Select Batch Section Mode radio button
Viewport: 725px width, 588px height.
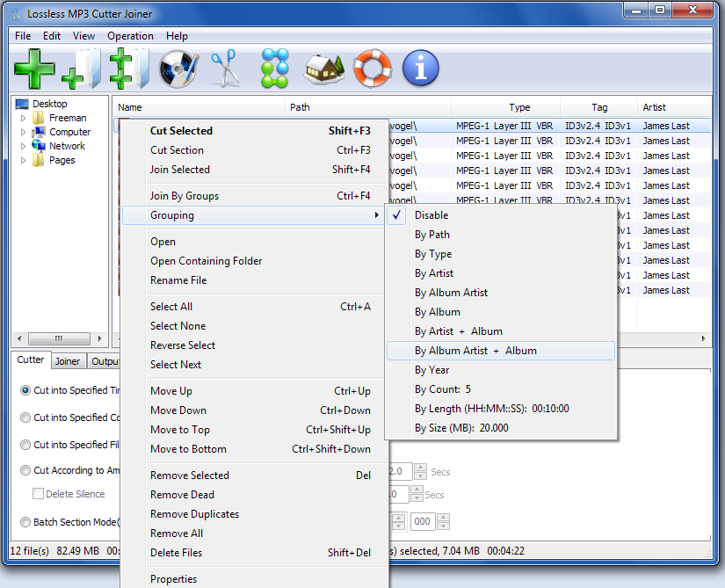click(x=25, y=522)
